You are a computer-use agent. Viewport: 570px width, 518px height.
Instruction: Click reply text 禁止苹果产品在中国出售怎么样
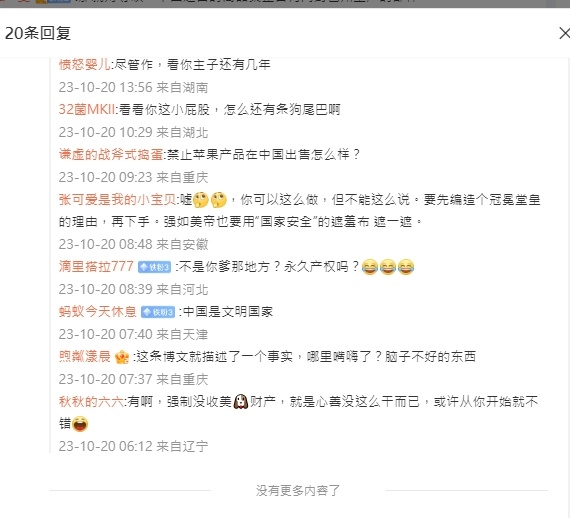[264, 154]
